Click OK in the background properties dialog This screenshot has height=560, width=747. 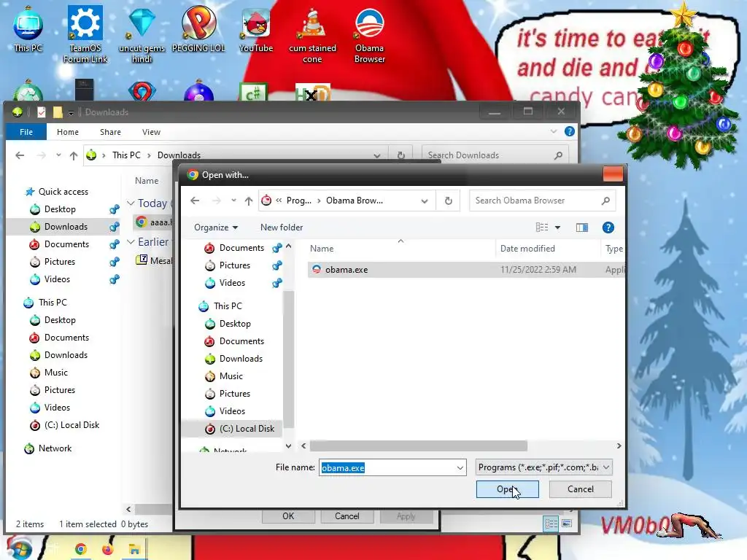[x=288, y=516]
